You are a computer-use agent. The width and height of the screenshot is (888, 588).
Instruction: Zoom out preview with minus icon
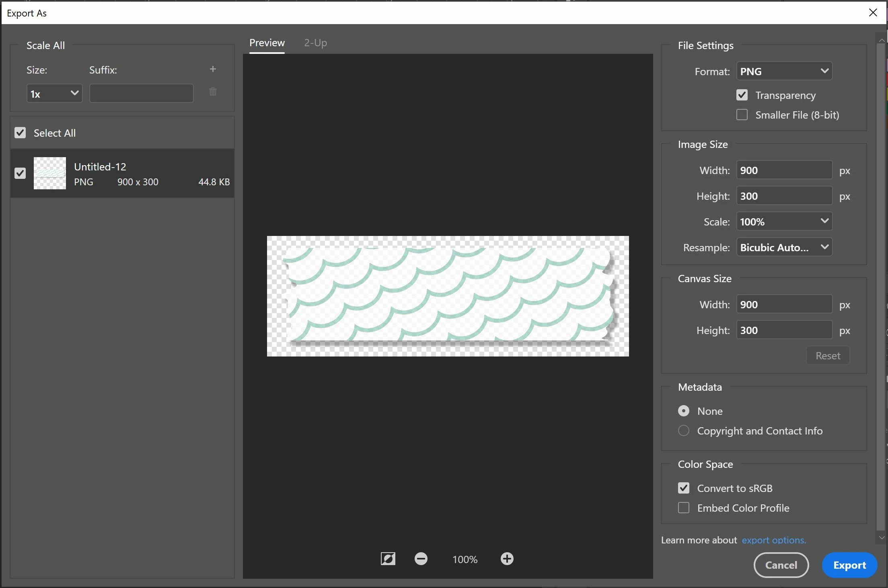(x=421, y=559)
